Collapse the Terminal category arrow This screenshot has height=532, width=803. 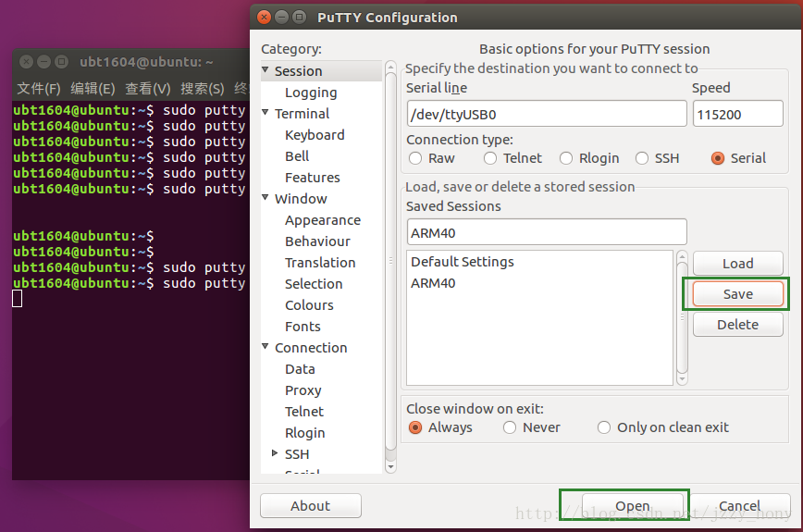266,112
